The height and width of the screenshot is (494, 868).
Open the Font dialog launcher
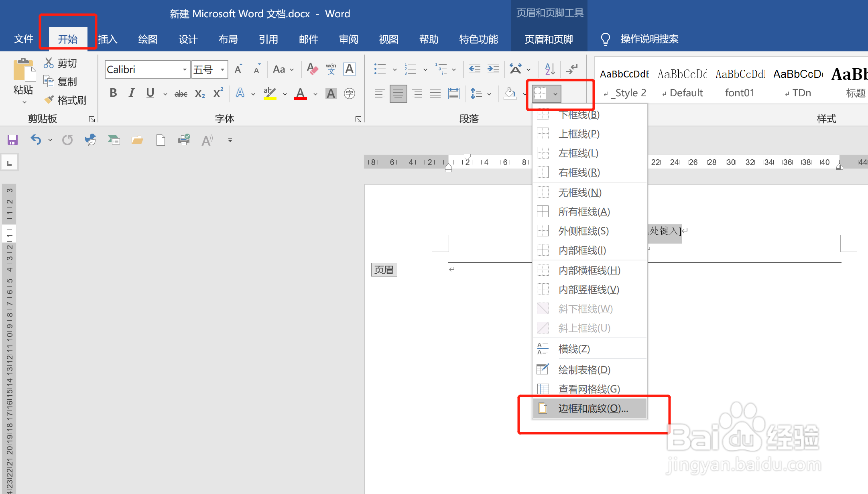tap(358, 119)
